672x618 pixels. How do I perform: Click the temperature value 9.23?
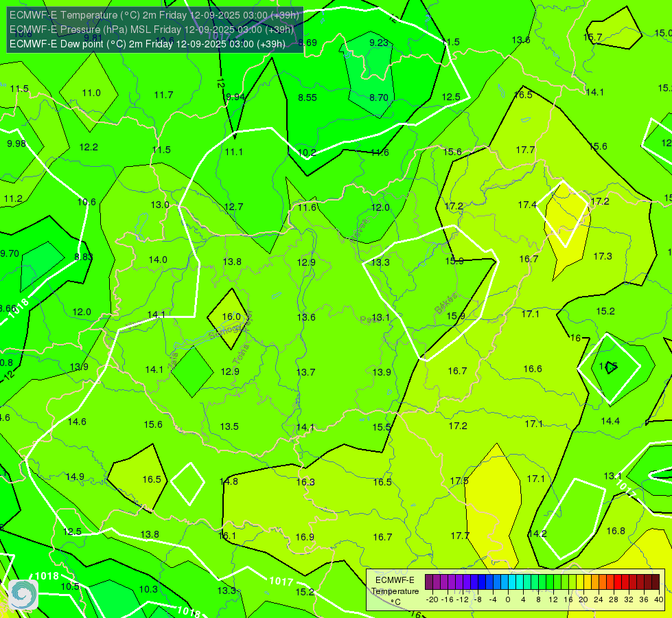(379, 43)
